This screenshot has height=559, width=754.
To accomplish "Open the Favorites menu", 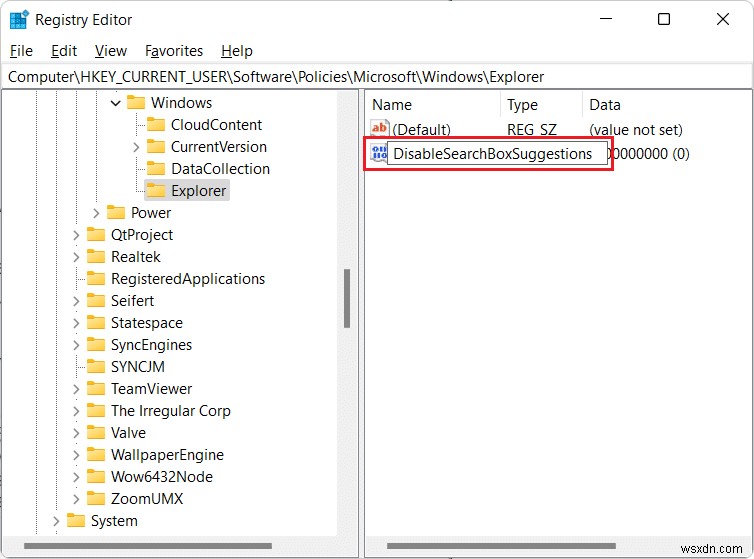I will pos(174,51).
